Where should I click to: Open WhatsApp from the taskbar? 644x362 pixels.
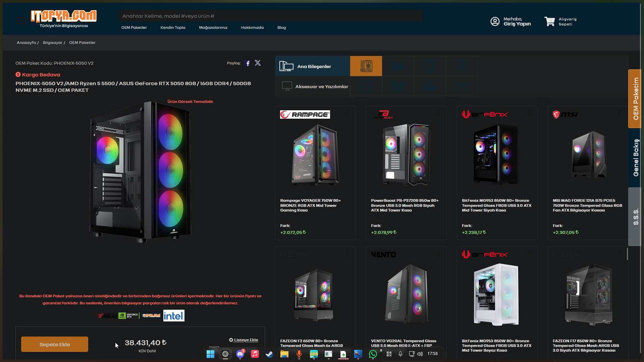click(x=373, y=354)
